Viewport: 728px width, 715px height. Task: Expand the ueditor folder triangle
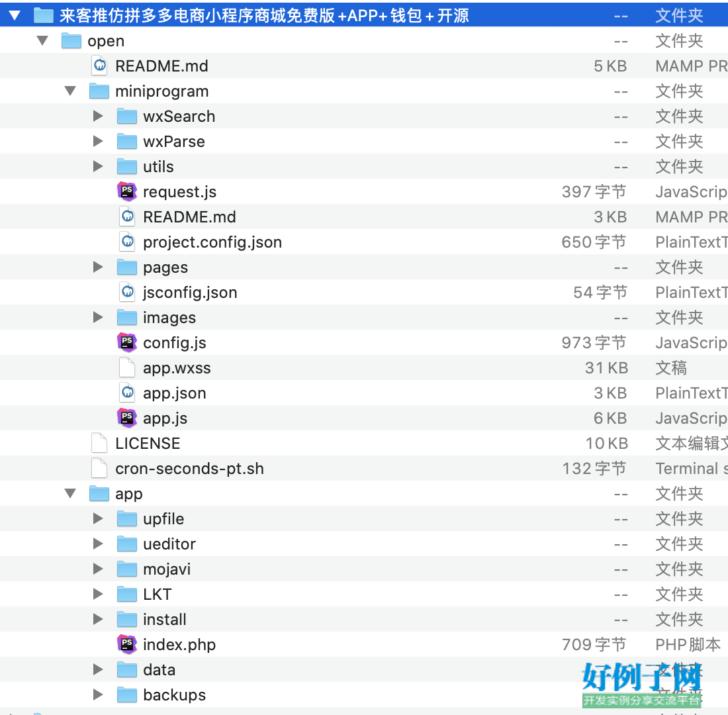pos(97,544)
